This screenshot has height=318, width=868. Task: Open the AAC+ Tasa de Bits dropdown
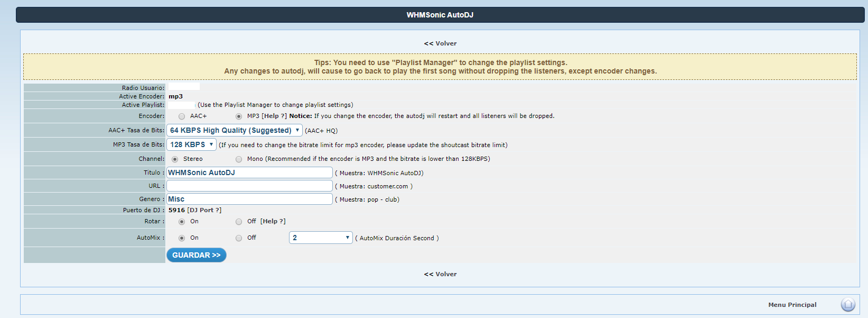(235, 130)
